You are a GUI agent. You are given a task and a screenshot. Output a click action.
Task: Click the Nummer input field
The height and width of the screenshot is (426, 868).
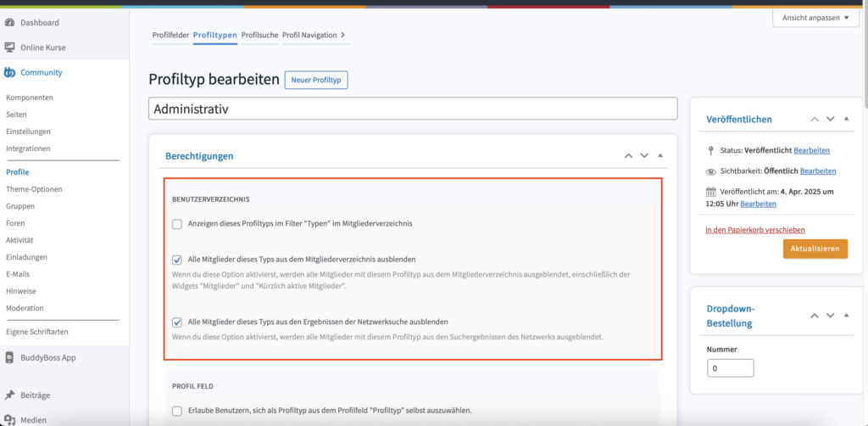click(730, 368)
